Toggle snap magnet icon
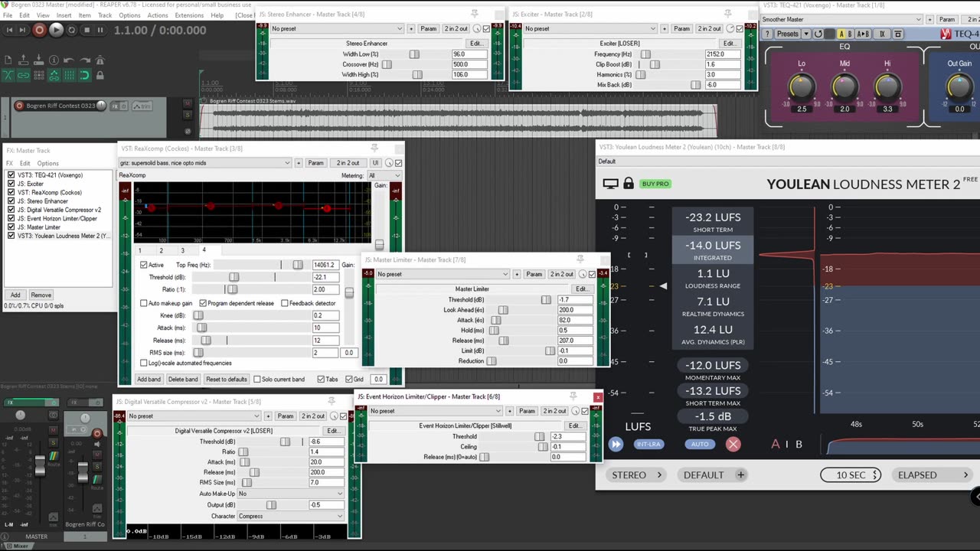The width and height of the screenshot is (980, 551). 83,75
